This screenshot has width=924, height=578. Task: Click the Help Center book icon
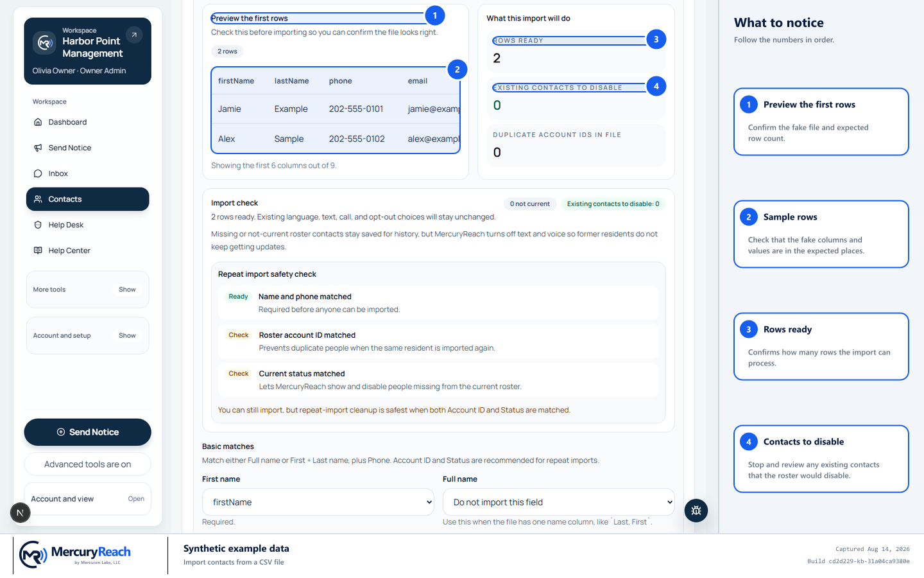(38, 250)
